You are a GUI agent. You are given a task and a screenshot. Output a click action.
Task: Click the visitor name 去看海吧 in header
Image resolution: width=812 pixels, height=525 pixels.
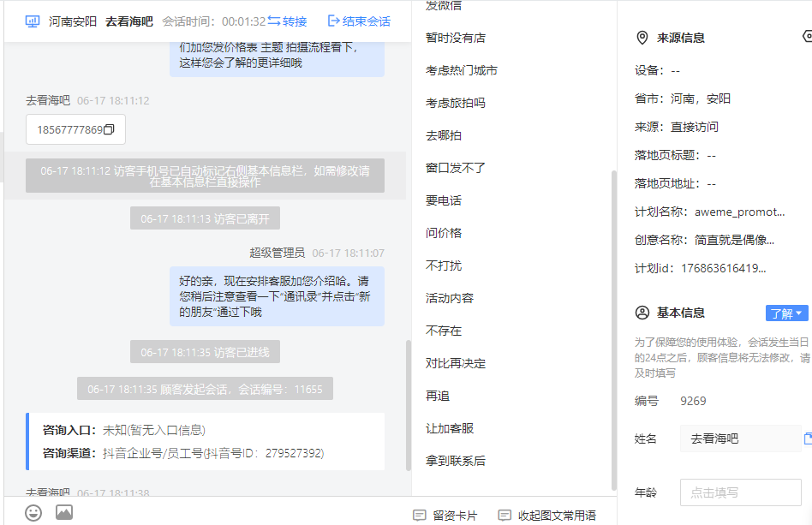click(129, 21)
